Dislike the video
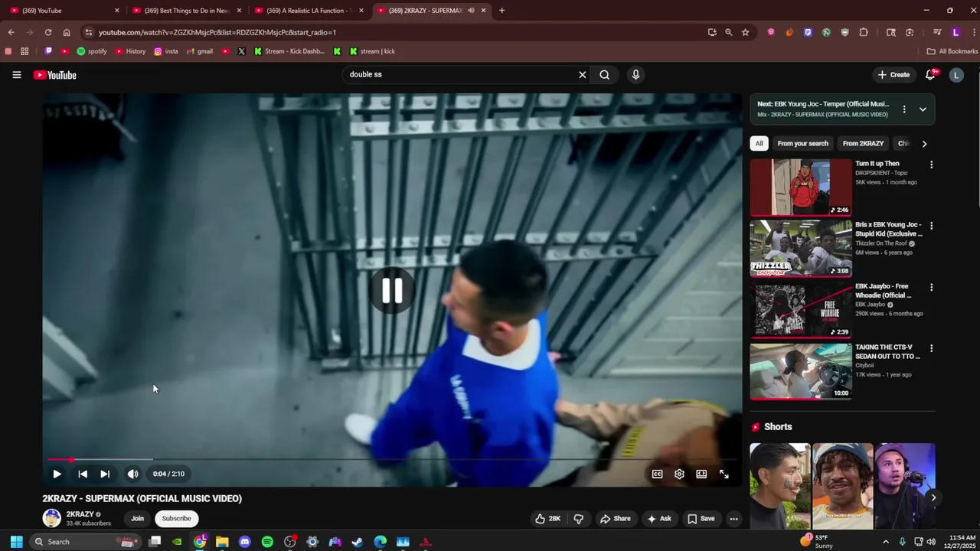This screenshot has width=980, height=551. [x=578, y=518]
